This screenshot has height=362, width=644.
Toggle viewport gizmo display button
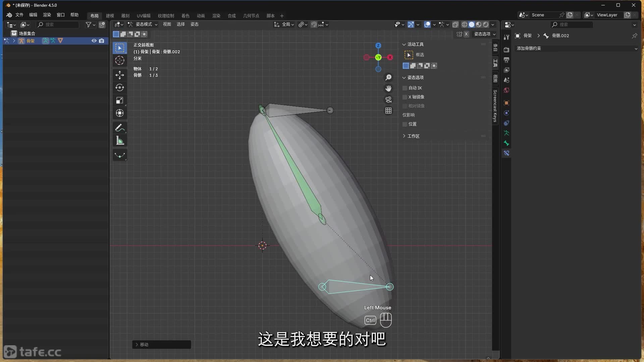point(411,24)
